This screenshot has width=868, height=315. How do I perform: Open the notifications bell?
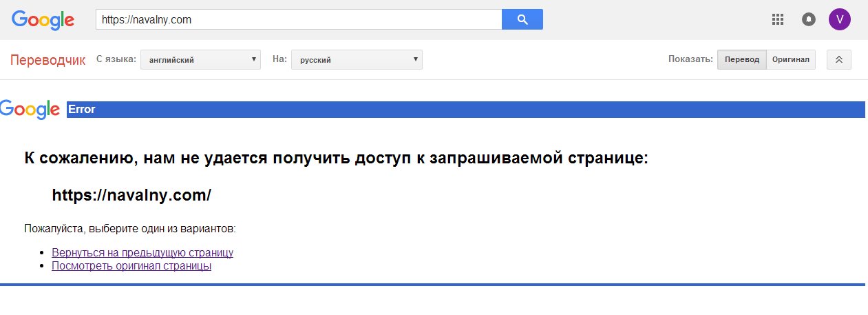[809, 19]
